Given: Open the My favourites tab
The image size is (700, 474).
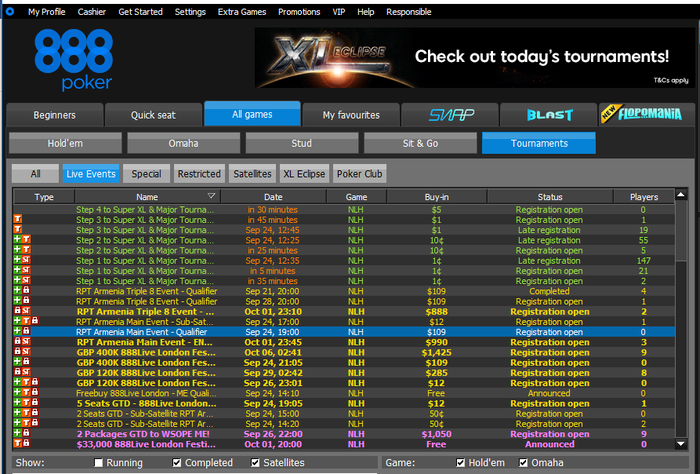Looking at the screenshot, I should coord(351,115).
